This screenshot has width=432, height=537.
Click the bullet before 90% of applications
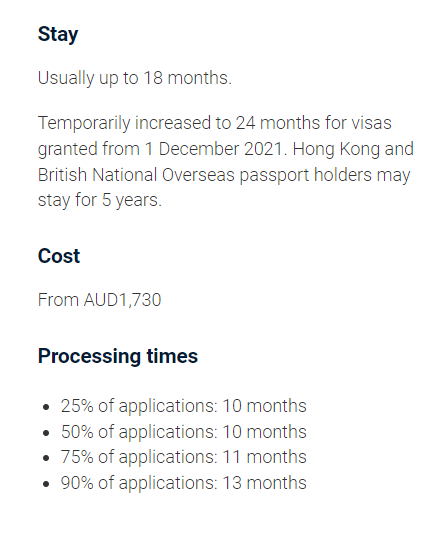click(x=46, y=484)
